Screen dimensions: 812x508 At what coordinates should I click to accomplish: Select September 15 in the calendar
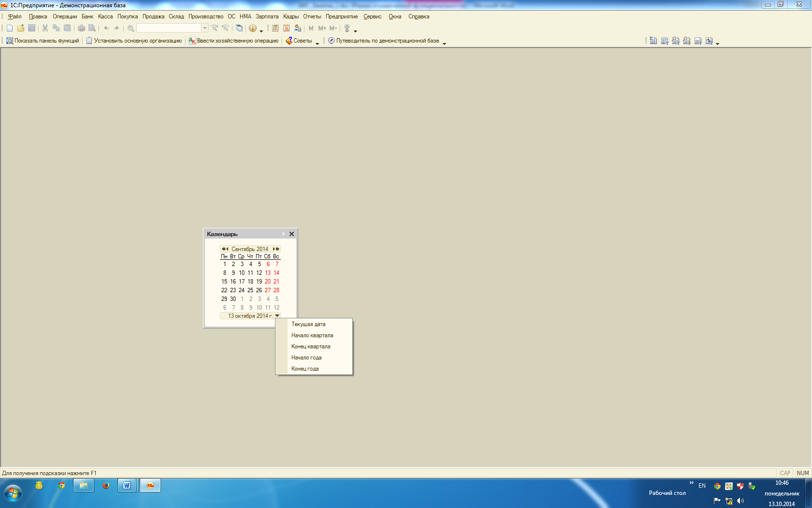click(x=224, y=282)
